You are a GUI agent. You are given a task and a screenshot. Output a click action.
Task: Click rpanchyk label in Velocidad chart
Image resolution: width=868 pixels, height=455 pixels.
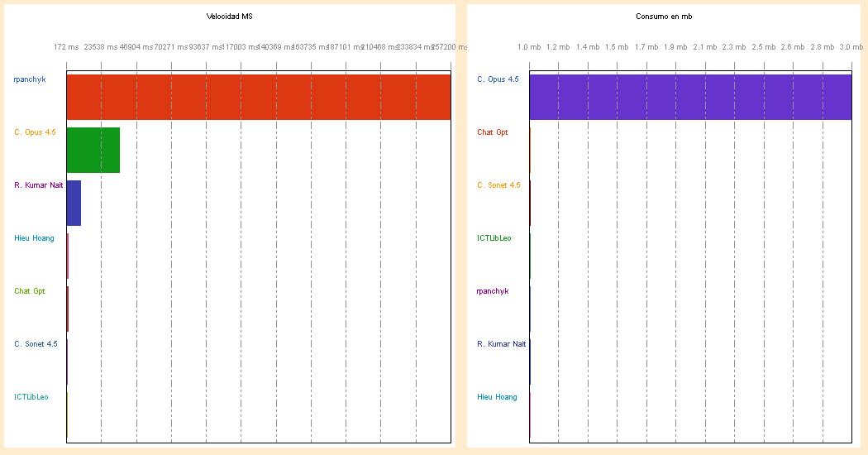point(30,79)
